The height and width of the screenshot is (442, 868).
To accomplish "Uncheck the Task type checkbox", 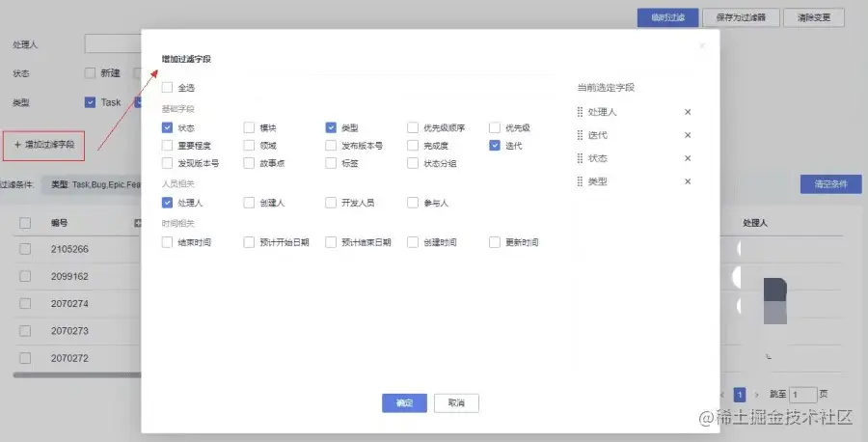I will point(90,102).
